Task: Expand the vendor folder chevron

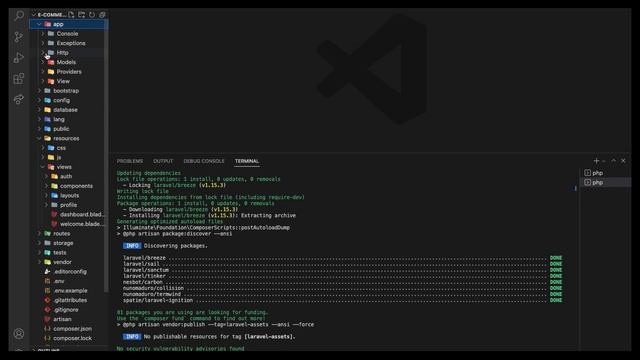Action: tap(39, 262)
